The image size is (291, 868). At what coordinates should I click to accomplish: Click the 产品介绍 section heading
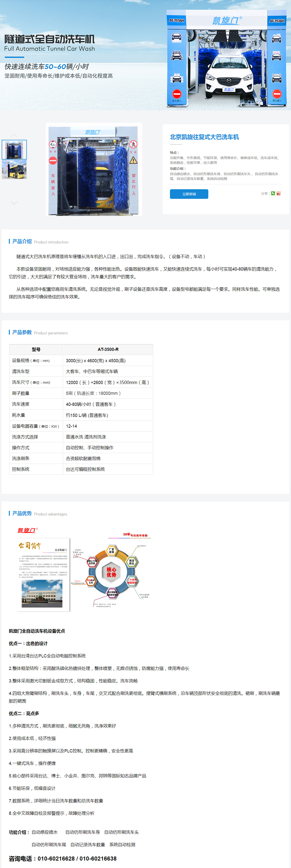pyautogui.click(x=22, y=242)
